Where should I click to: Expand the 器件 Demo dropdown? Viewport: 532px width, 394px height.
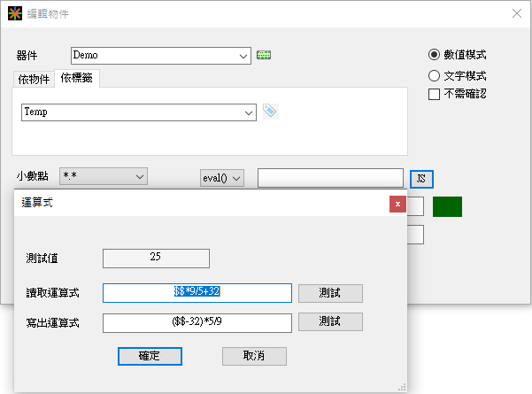click(243, 56)
